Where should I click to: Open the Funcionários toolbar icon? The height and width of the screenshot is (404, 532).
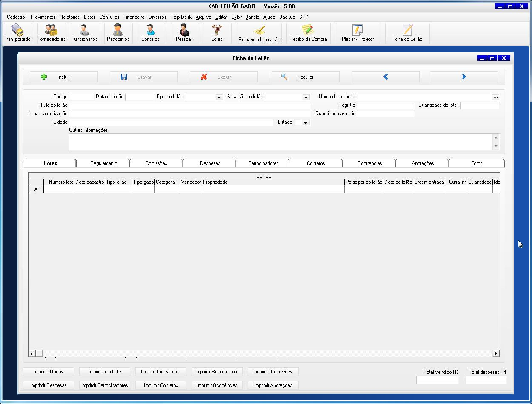(x=84, y=33)
